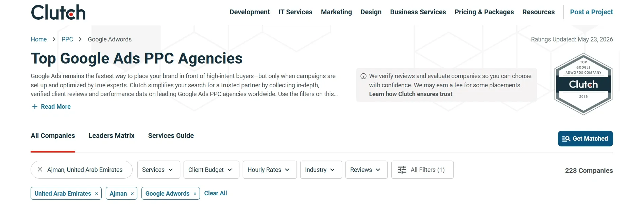Switch to the Services Guide tab

[x=171, y=136]
